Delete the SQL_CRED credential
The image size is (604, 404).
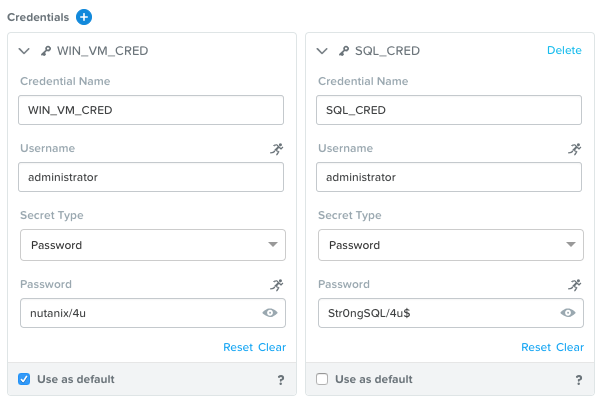[x=564, y=50]
